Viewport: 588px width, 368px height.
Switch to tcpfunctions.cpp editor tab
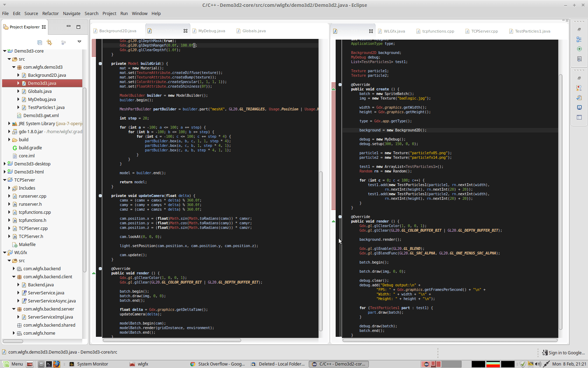click(x=435, y=31)
